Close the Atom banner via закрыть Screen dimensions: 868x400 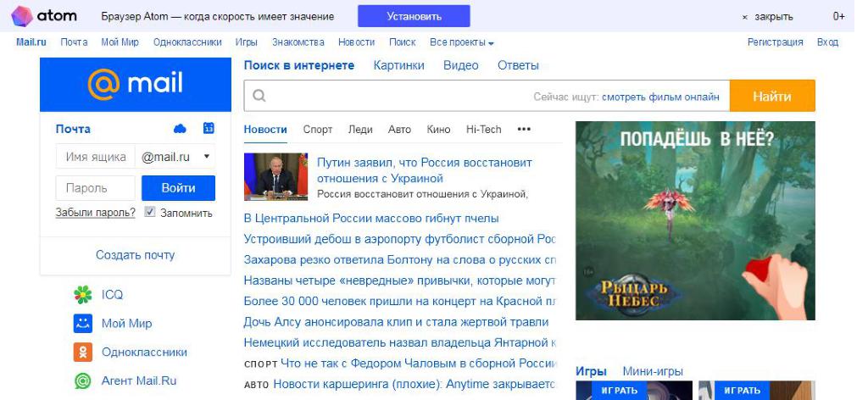coord(767,17)
